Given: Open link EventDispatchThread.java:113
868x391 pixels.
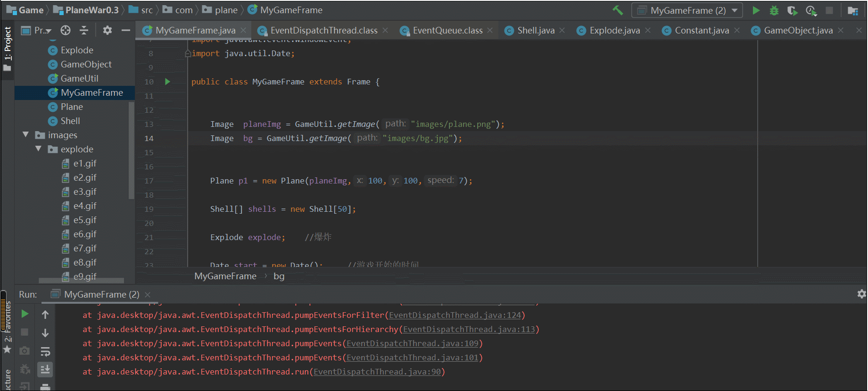Looking at the screenshot, I should pyautogui.click(x=469, y=329).
